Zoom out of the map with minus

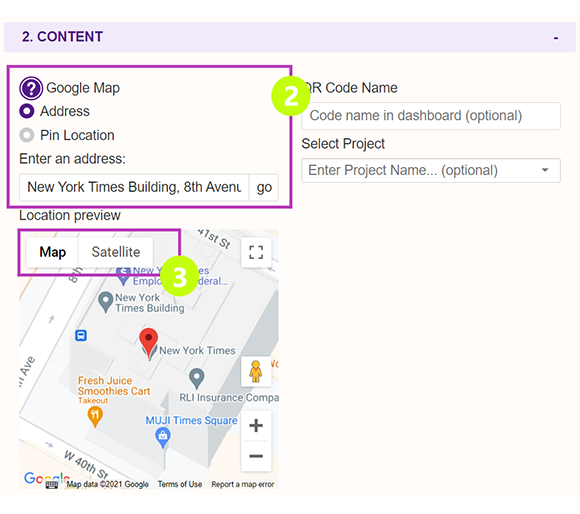pyautogui.click(x=256, y=456)
